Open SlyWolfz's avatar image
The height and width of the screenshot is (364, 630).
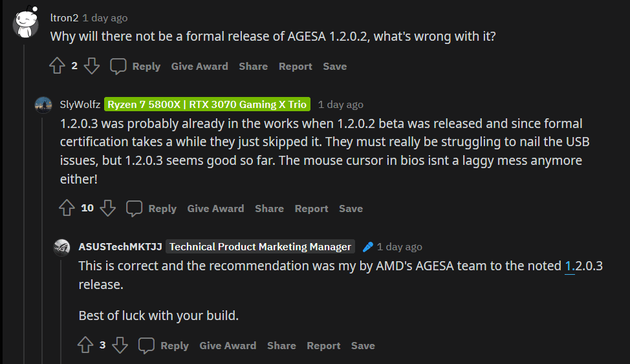click(x=43, y=105)
